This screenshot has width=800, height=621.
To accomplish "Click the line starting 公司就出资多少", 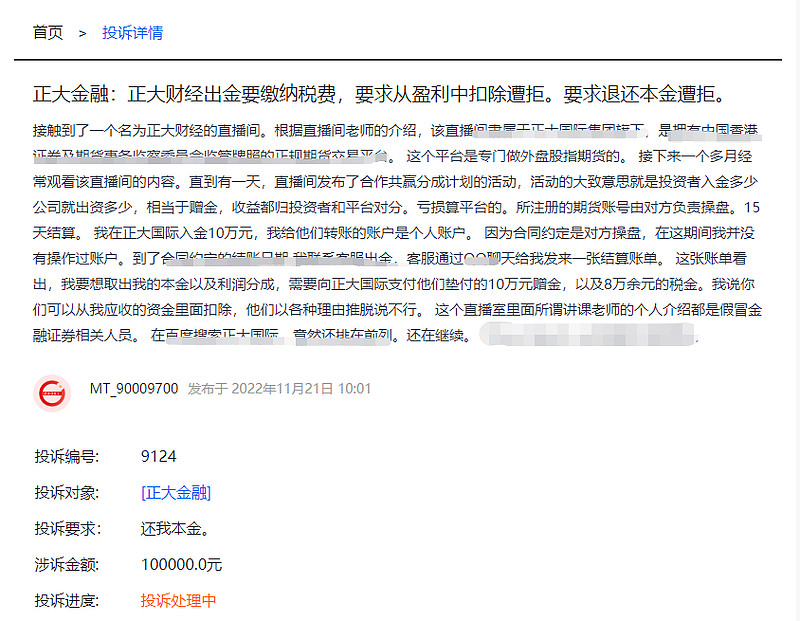I will (x=396, y=207).
